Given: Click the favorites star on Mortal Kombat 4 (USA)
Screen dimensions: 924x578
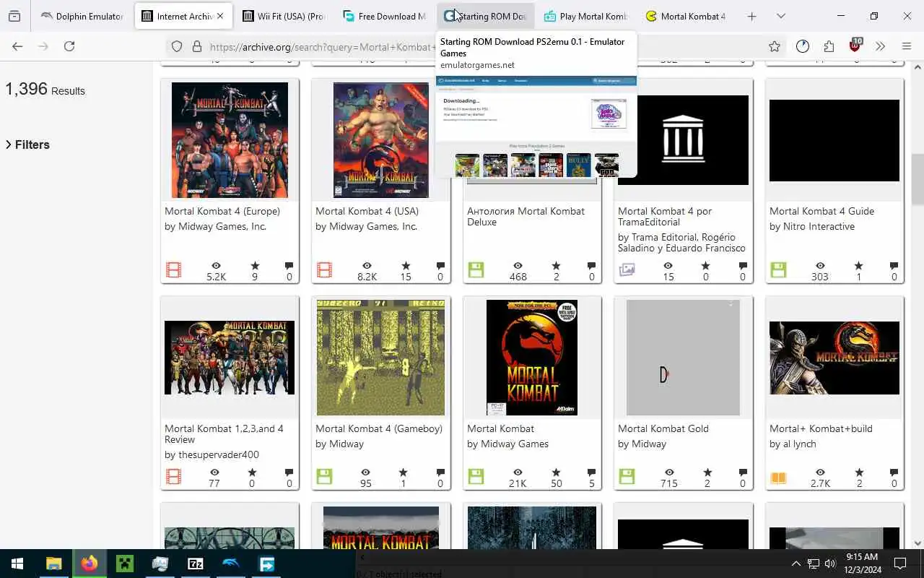Looking at the screenshot, I should click(406, 266).
